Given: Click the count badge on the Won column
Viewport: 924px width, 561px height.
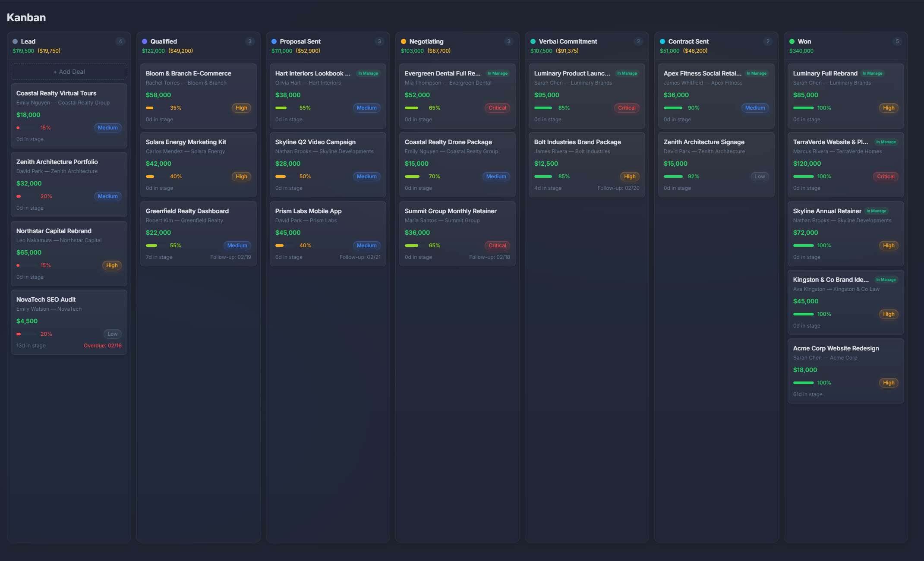Looking at the screenshot, I should (897, 41).
